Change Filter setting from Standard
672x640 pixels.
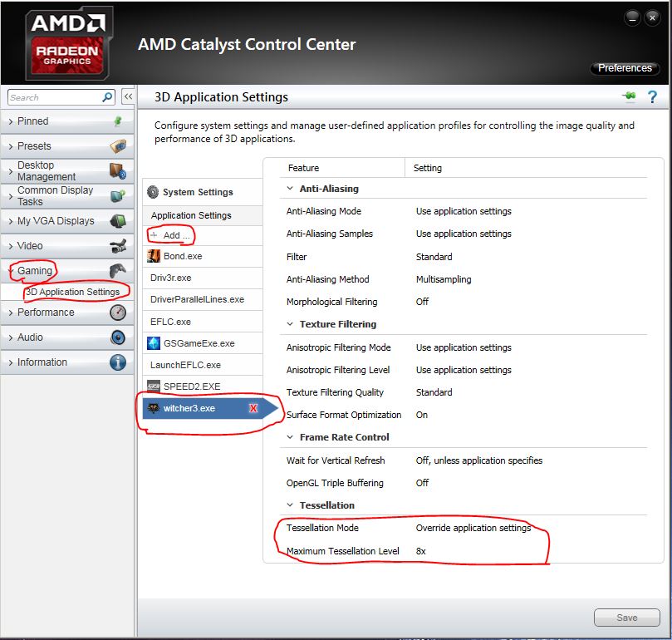(434, 257)
